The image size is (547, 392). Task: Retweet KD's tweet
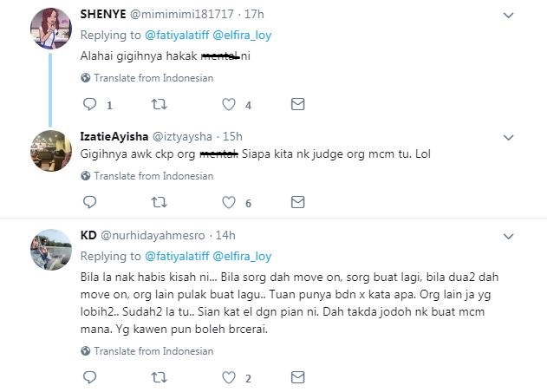point(159,378)
